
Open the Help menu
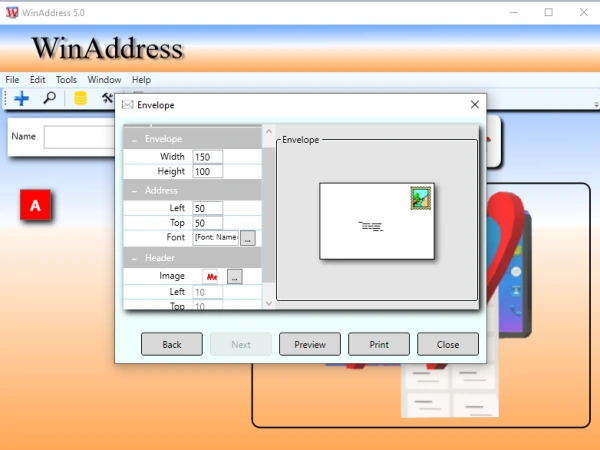pos(141,80)
